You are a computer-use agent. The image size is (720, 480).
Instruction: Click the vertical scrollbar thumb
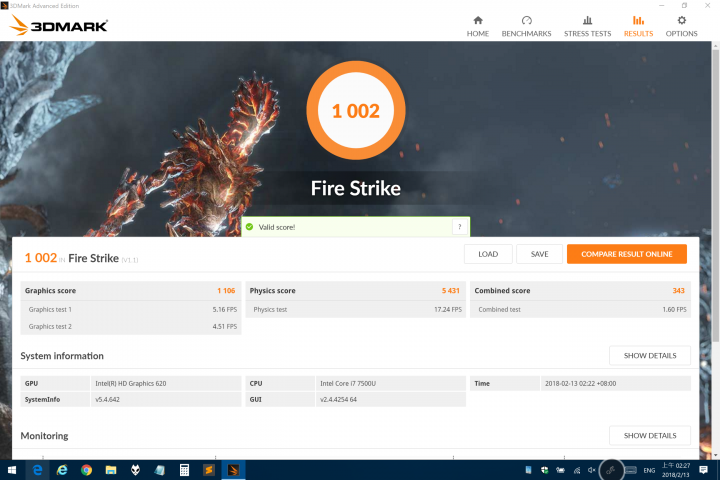coord(715,195)
